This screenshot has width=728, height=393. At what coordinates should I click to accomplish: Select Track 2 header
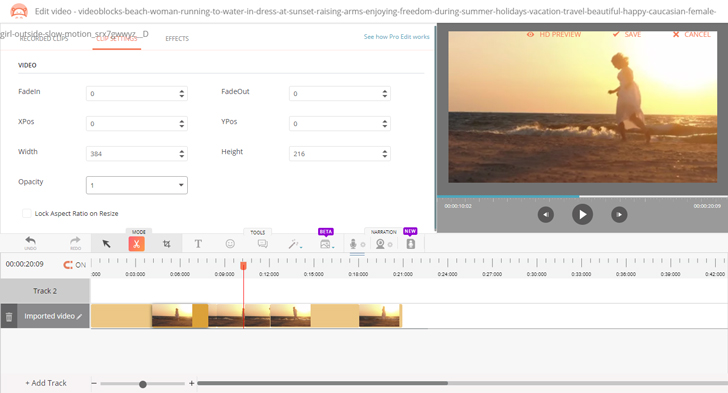[45, 291]
